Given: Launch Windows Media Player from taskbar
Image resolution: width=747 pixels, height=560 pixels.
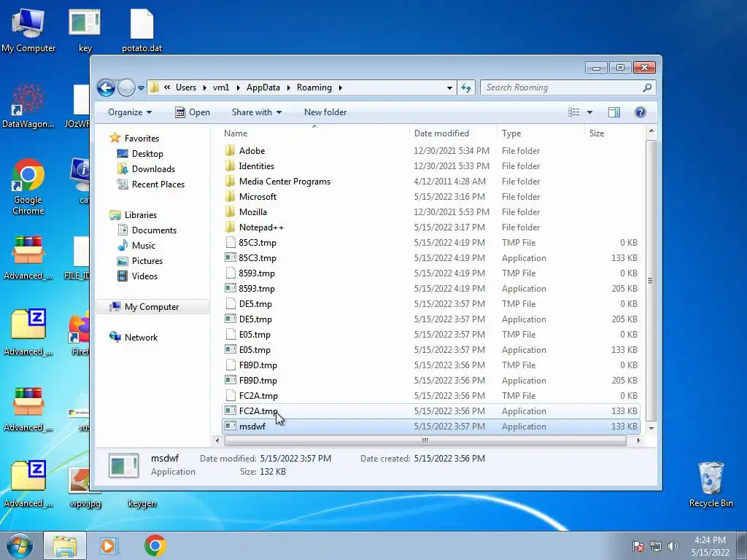Looking at the screenshot, I should (109, 545).
